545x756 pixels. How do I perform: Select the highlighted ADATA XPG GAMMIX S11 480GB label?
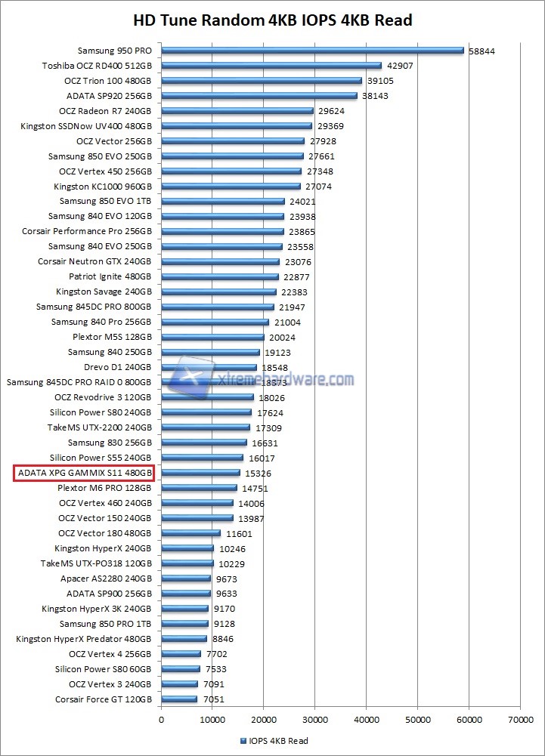[84, 474]
